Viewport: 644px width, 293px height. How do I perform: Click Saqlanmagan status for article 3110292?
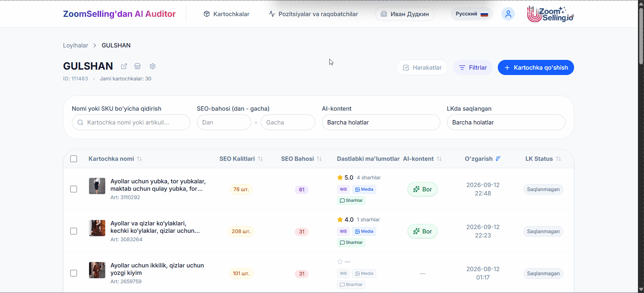pyautogui.click(x=543, y=189)
